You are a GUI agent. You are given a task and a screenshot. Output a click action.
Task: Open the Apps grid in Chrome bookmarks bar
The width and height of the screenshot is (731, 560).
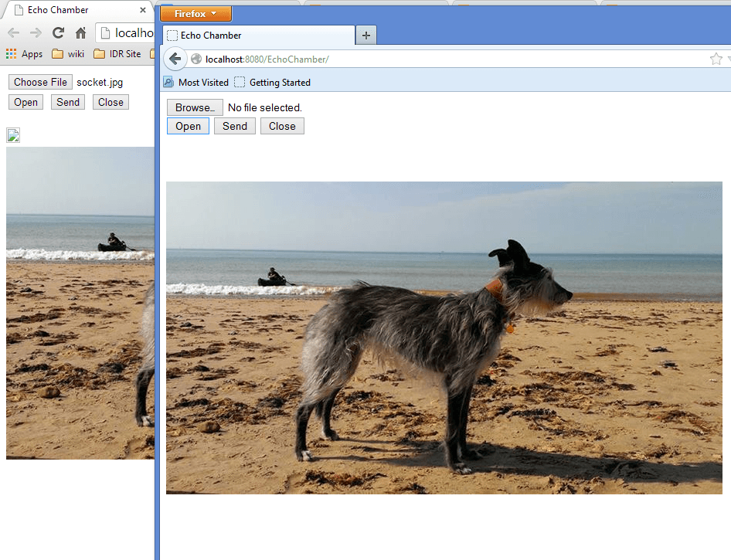[x=24, y=54]
